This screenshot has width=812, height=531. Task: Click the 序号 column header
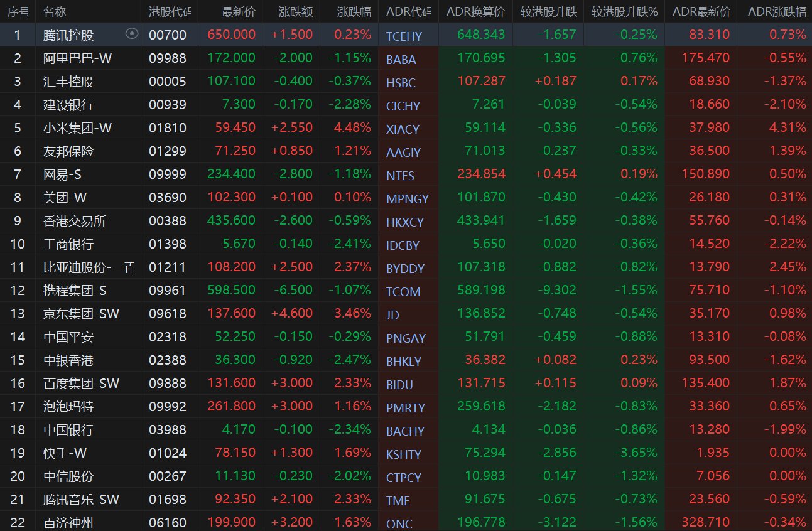pos(18,12)
